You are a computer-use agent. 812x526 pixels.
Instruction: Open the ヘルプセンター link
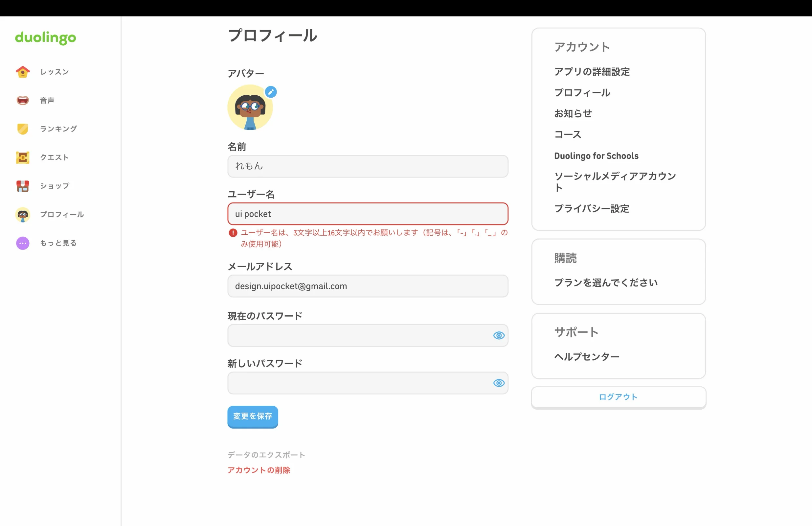click(x=587, y=357)
